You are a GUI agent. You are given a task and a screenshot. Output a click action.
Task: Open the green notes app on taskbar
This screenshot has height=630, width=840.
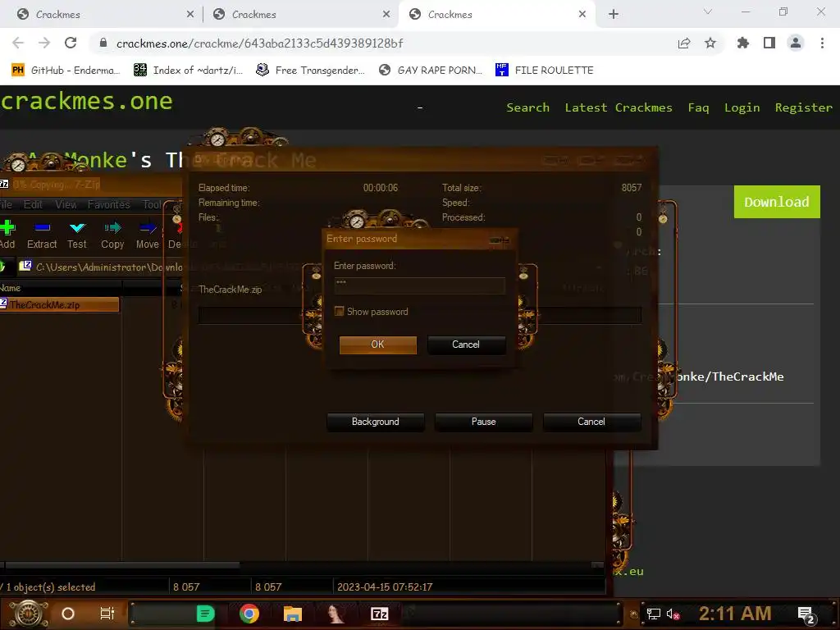205,614
